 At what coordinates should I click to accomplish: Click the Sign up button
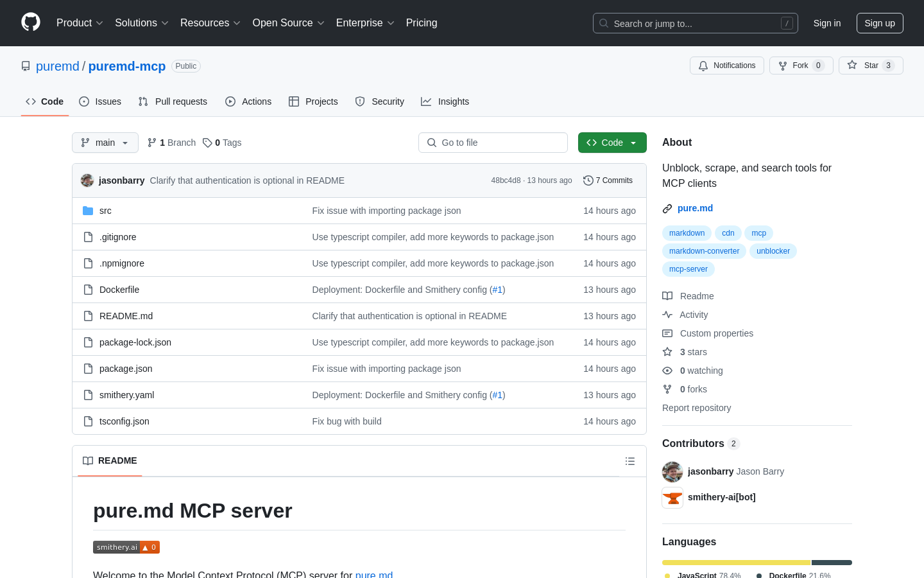pyautogui.click(x=880, y=23)
